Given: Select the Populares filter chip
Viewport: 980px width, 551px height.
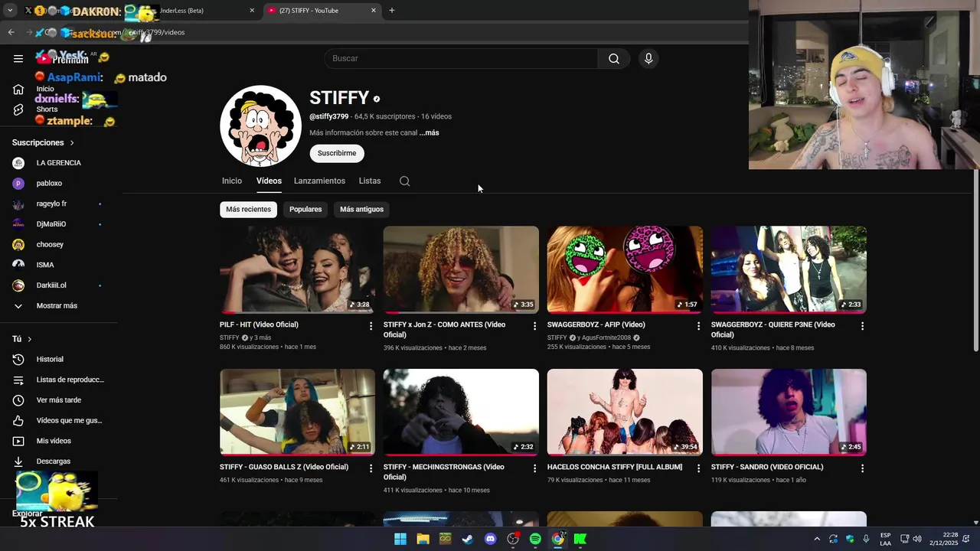Looking at the screenshot, I should tap(305, 210).
